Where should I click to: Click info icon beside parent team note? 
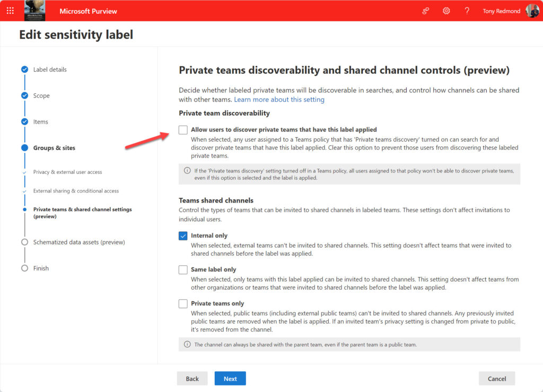point(187,345)
